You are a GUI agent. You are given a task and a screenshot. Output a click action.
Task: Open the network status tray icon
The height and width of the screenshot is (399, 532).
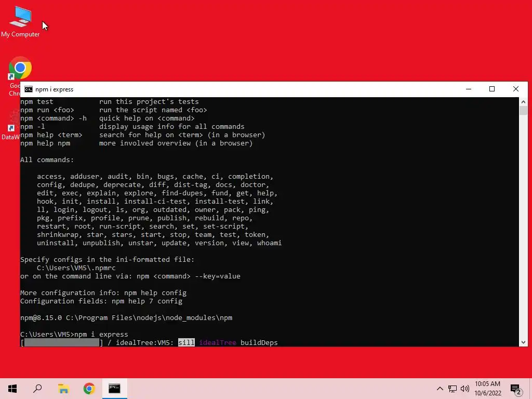(x=453, y=389)
